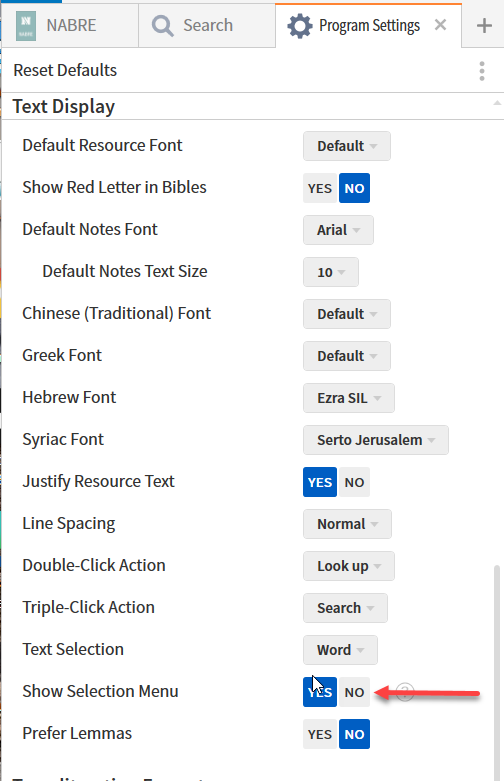Viewport: 504px width, 781px height.
Task: Click the help icon beside Show Selection Menu
Action: tap(405, 691)
